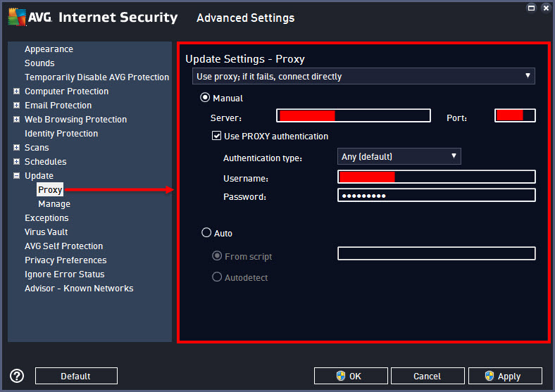
Task: Select Virus Vault in sidebar
Action: point(46,232)
